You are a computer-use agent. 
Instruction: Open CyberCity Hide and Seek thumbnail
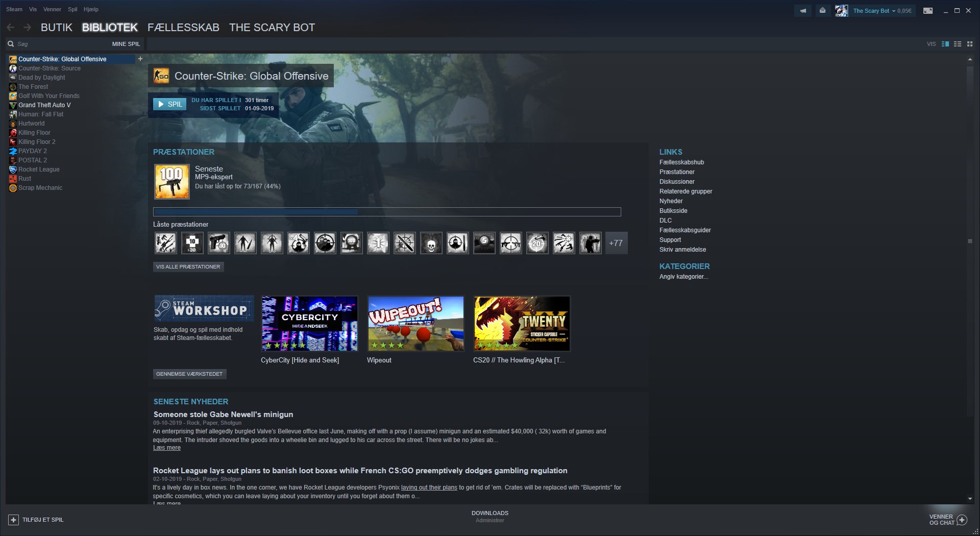pos(310,324)
